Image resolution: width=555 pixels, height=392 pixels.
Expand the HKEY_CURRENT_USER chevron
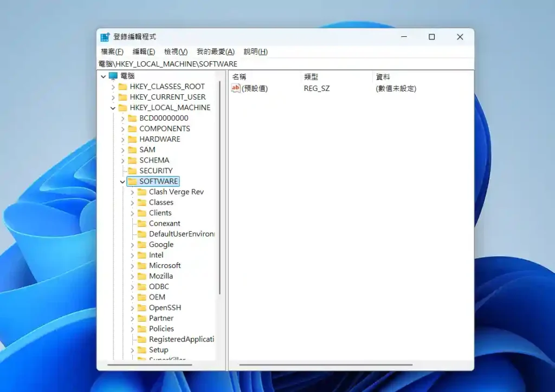(113, 97)
